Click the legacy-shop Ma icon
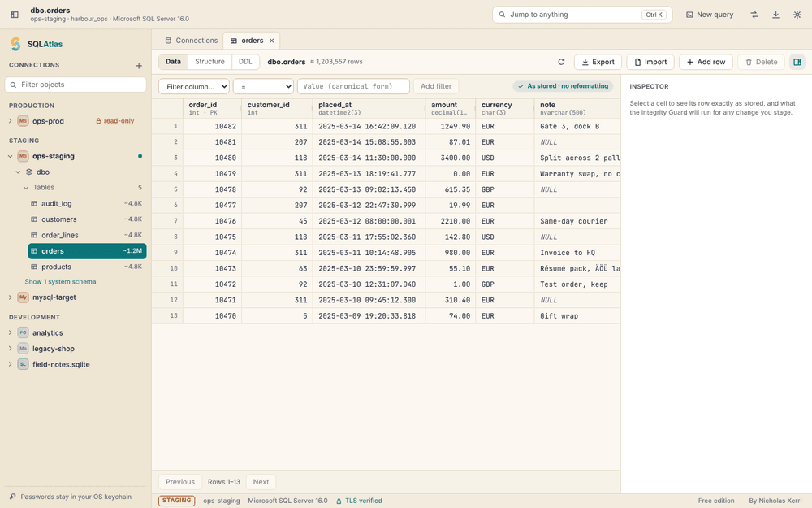 point(23,349)
